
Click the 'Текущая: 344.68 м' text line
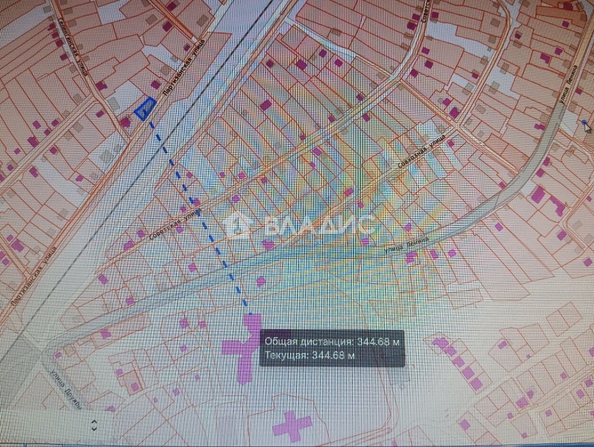coord(310,355)
